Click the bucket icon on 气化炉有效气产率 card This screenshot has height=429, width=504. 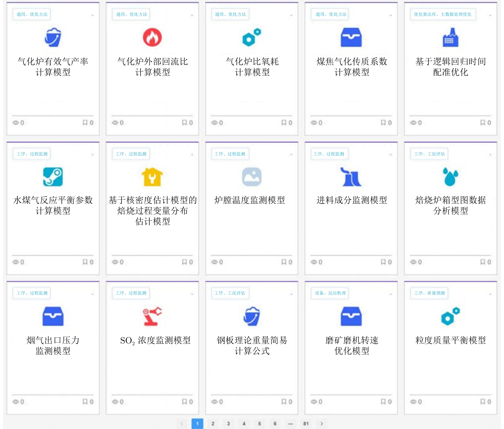53,37
